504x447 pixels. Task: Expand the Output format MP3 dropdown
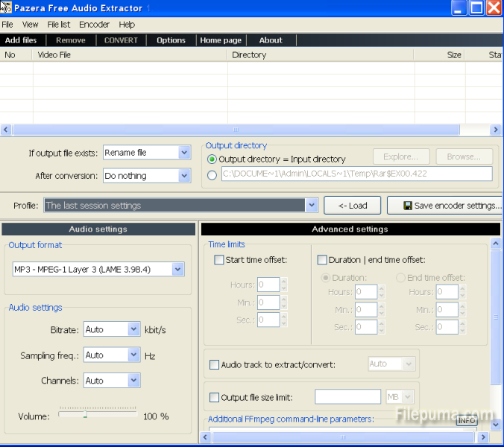pyautogui.click(x=177, y=269)
